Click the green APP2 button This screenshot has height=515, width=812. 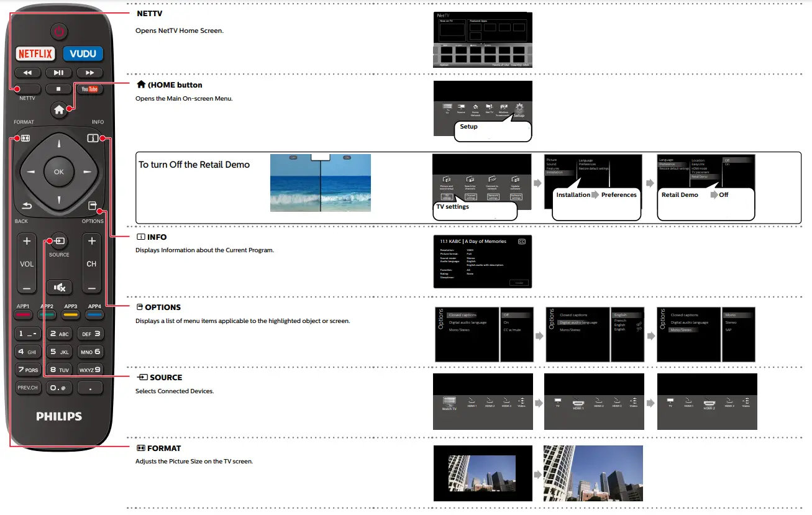click(47, 314)
